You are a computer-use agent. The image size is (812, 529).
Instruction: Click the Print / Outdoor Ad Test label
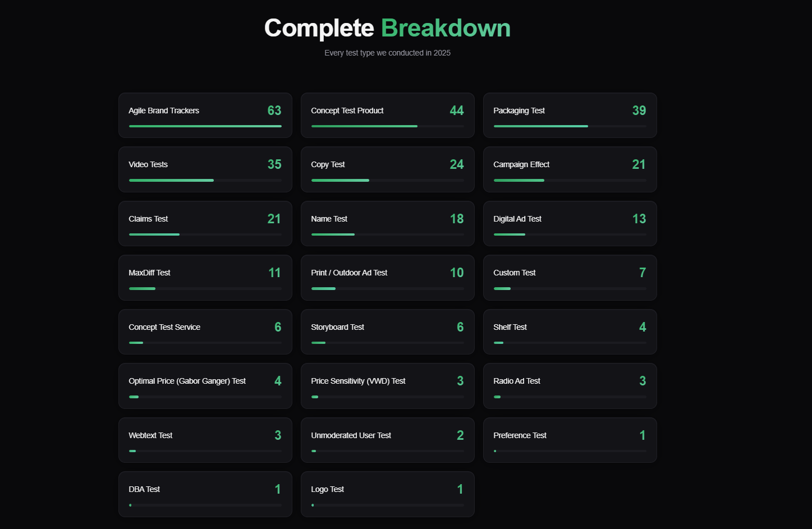(x=349, y=273)
